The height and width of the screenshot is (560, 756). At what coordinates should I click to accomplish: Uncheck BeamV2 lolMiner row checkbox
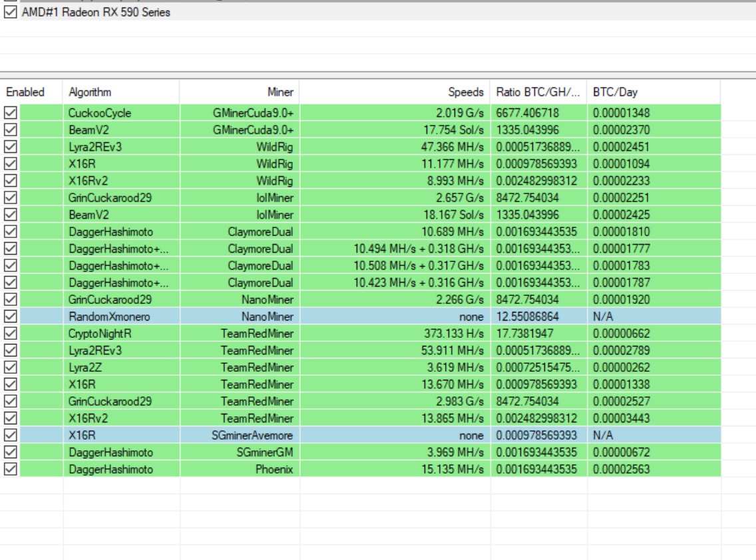[10, 214]
